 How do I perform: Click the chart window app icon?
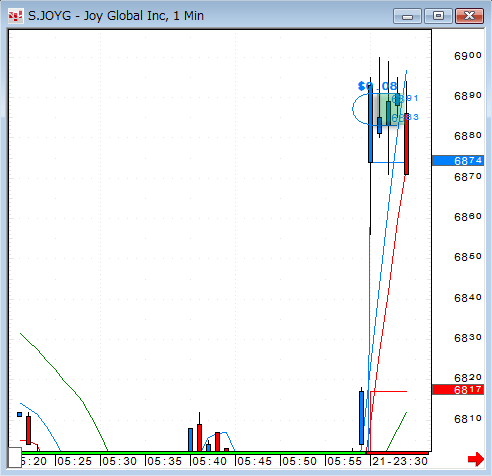coord(15,16)
